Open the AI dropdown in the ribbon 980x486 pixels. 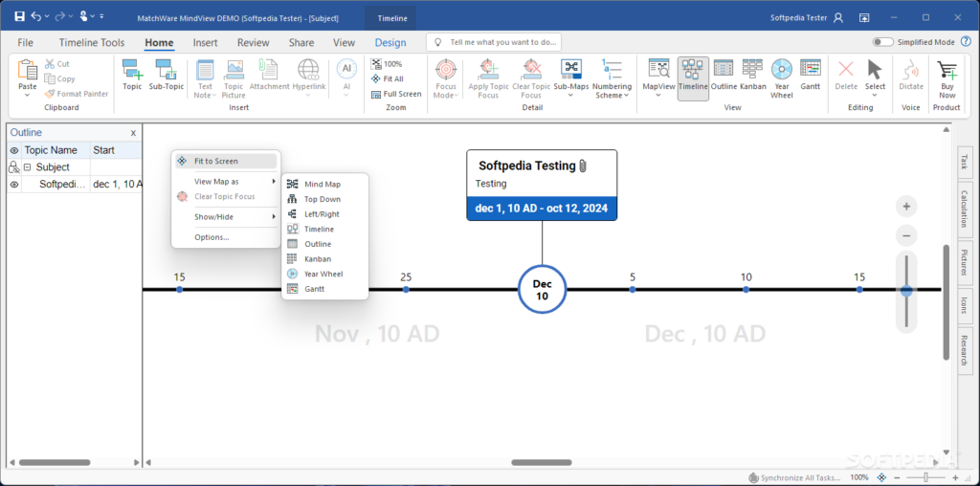[346, 95]
